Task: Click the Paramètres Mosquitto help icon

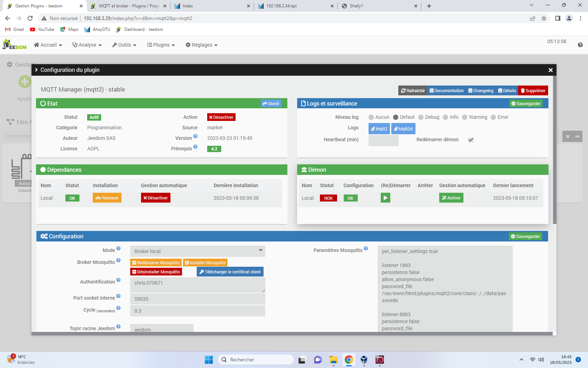Action: (x=366, y=248)
